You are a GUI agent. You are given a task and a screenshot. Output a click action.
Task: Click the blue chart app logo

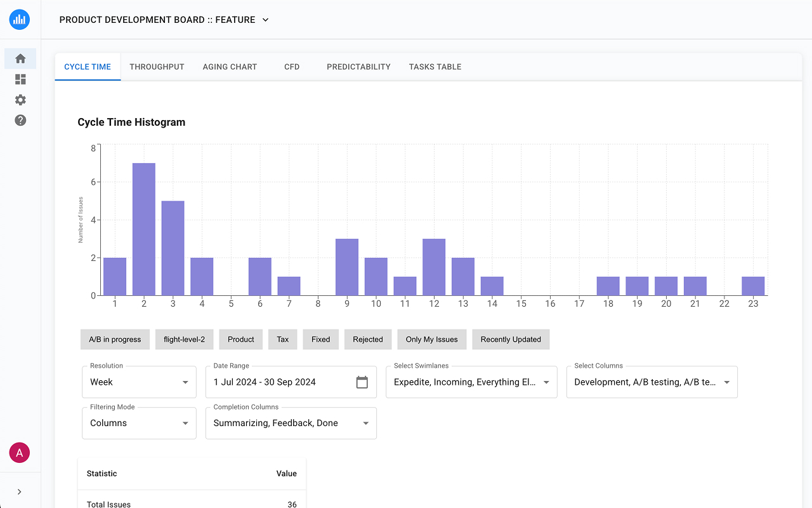[20, 20]
